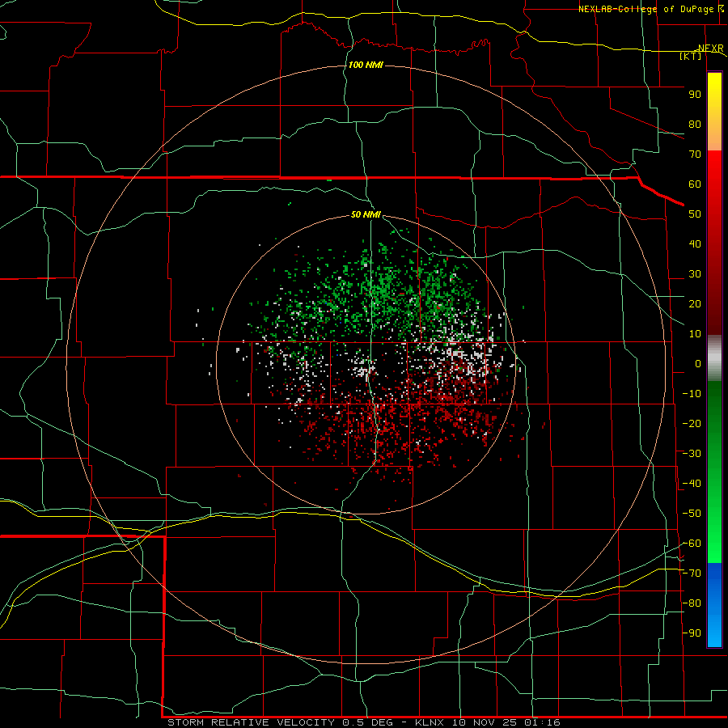This screenshot has height=728, width=728.
Task: Click the 0.5 DEG elevation text
Action: point(368,722)
